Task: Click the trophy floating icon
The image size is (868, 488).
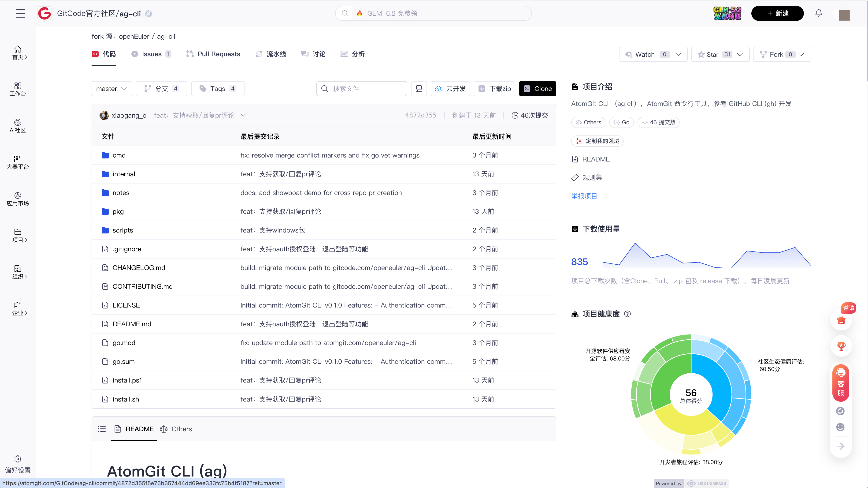Action: click(841, 346)
